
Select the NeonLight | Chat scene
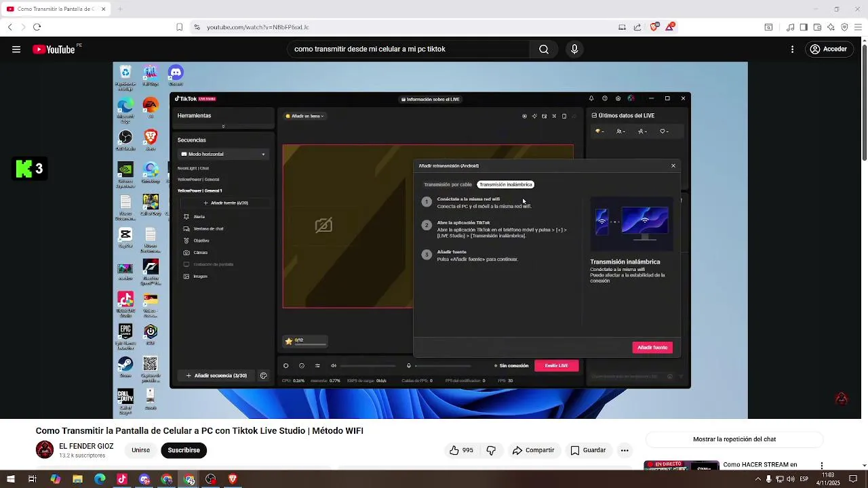pyautogui.click(x=193, y=168)
